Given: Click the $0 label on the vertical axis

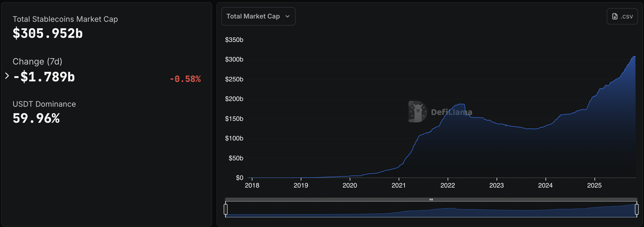Looking at the screenshot, I should coord(240,178).
